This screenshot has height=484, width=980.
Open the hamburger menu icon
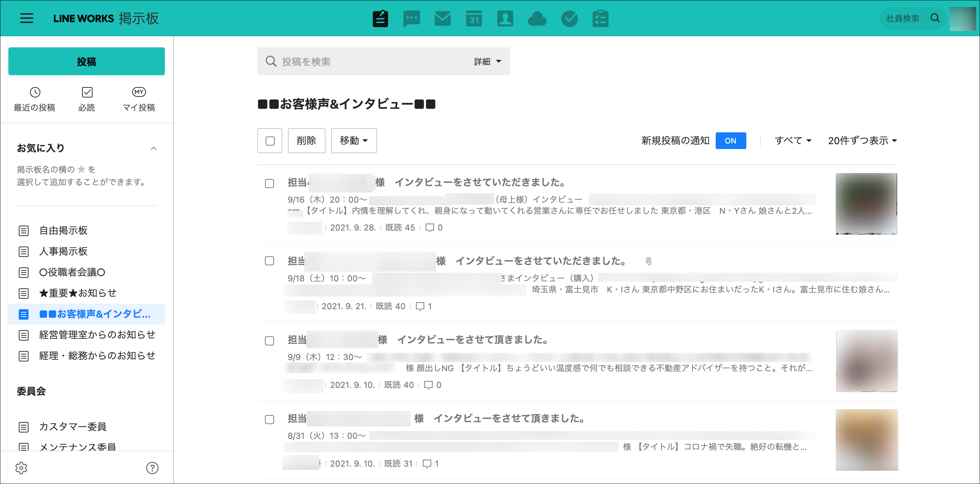[x=27, y=18]
